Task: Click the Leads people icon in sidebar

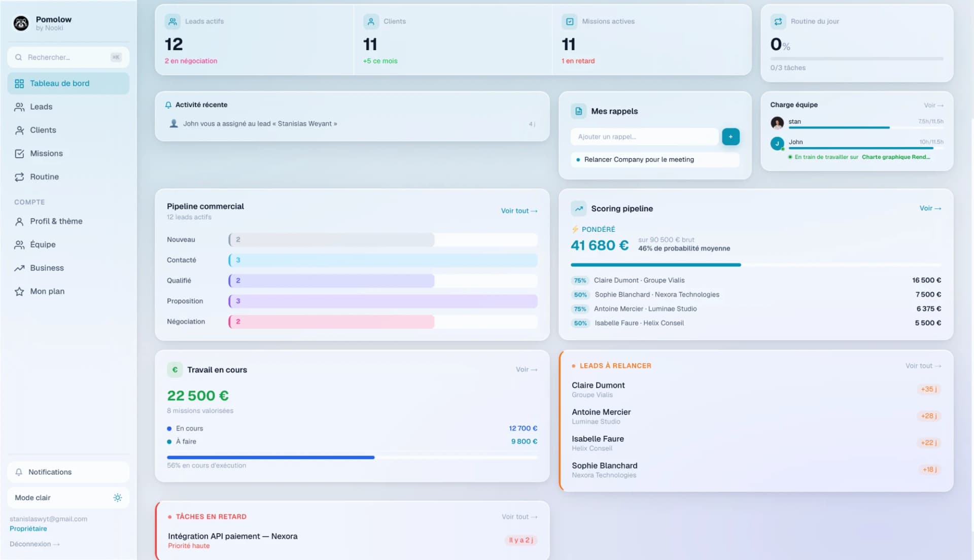Action: (19, 107)
